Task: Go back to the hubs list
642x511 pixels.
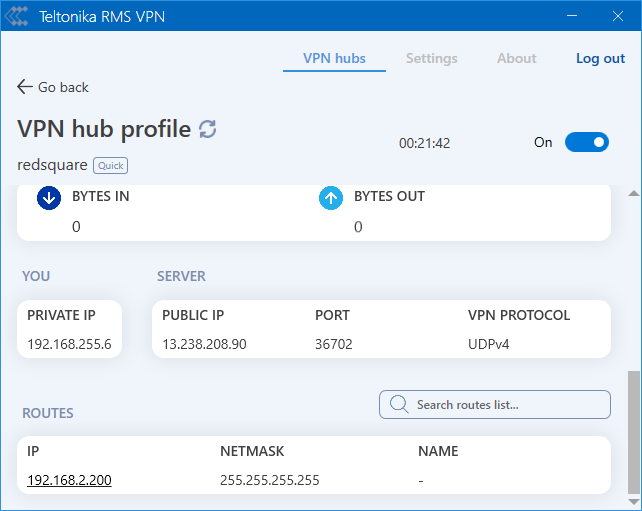Action: [x=53, y=87]
